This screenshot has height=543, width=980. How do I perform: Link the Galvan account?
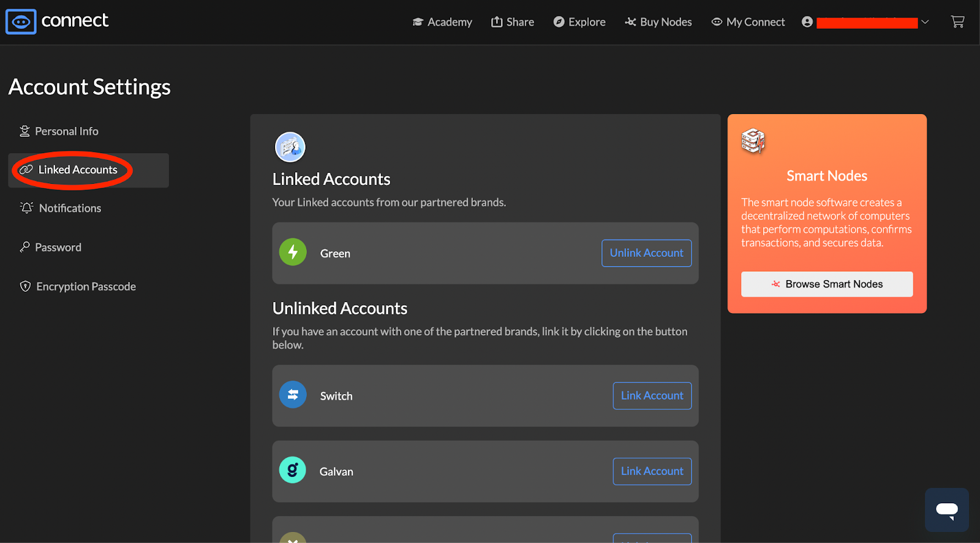click(x=652, y=471)
